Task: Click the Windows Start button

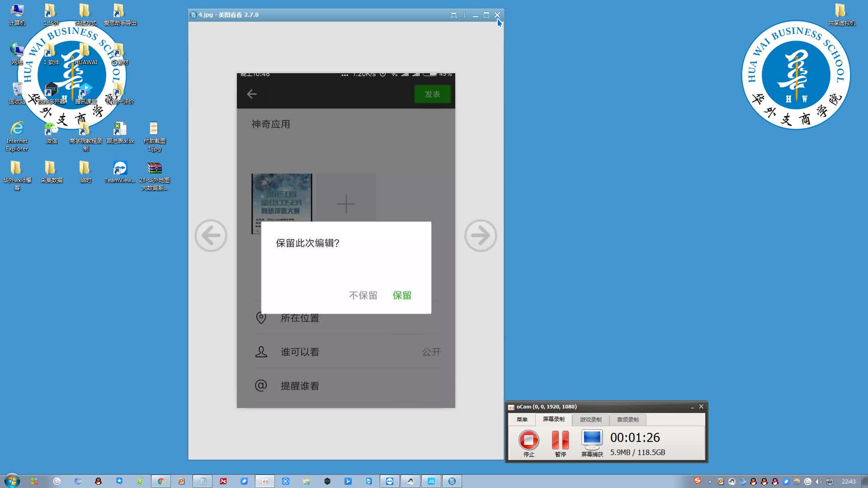Action: [x=12, y=481]
